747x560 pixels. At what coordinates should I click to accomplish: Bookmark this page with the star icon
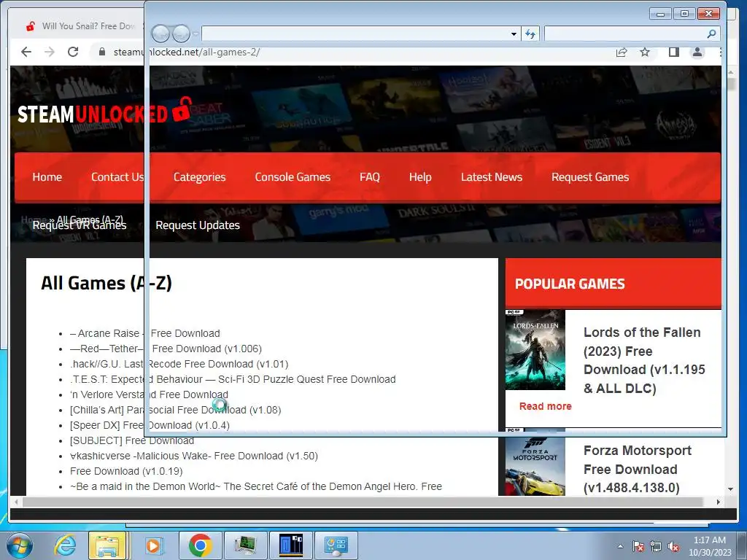point(645,52)
